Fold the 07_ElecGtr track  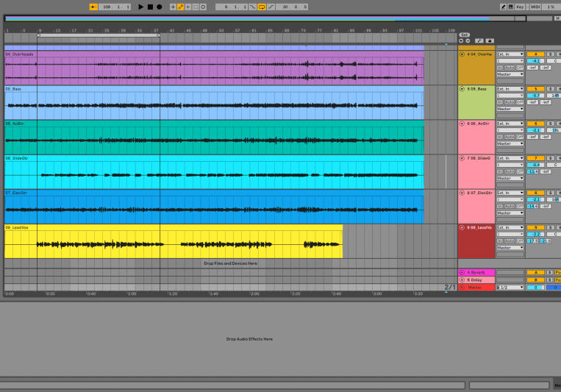462,193
